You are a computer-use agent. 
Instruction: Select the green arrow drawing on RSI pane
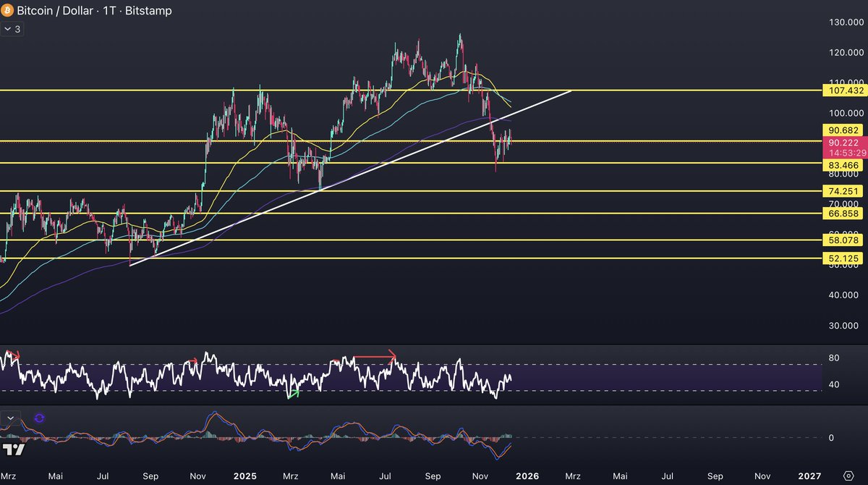click(293, 395)
